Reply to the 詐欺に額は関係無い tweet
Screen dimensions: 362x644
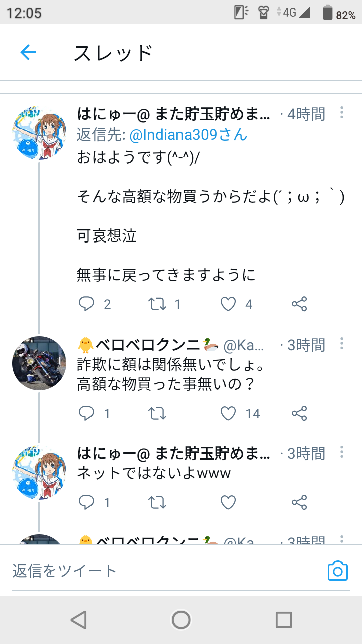tap(87, 413)
